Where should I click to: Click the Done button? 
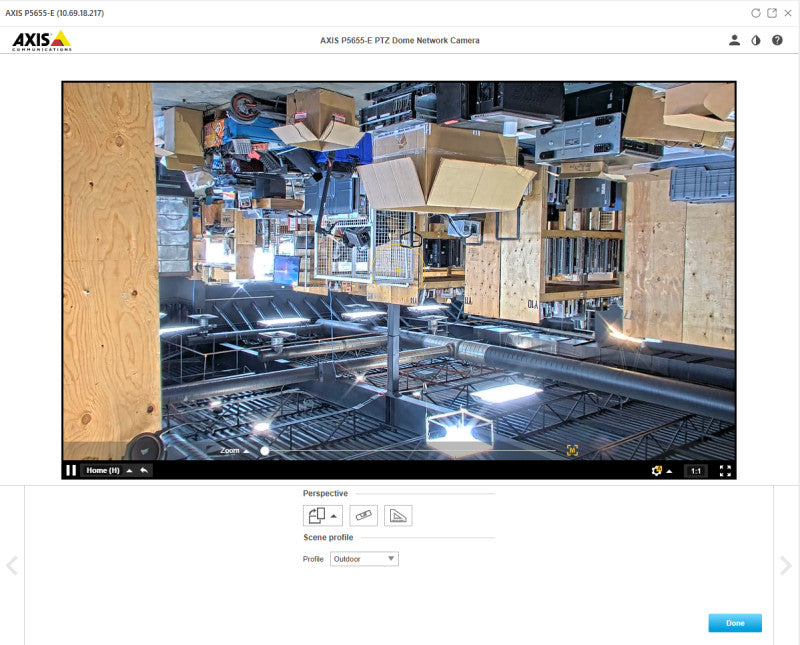[x=735, y=623]
